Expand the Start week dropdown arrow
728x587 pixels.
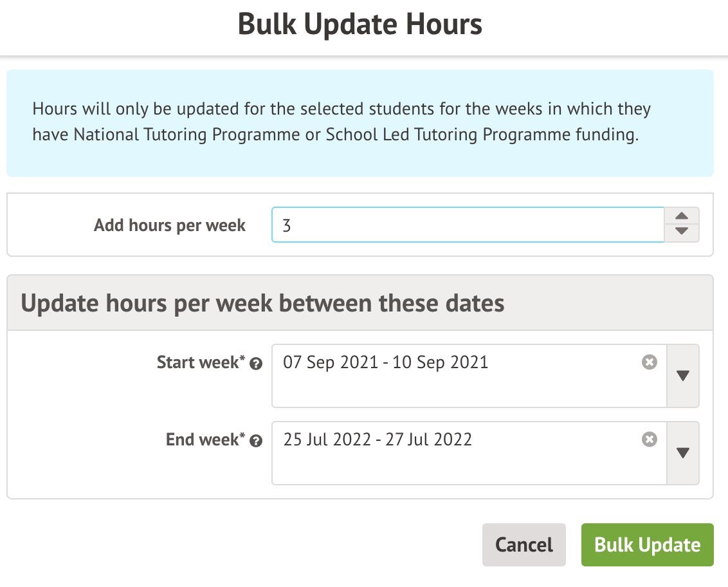click(x=683, y=376)
